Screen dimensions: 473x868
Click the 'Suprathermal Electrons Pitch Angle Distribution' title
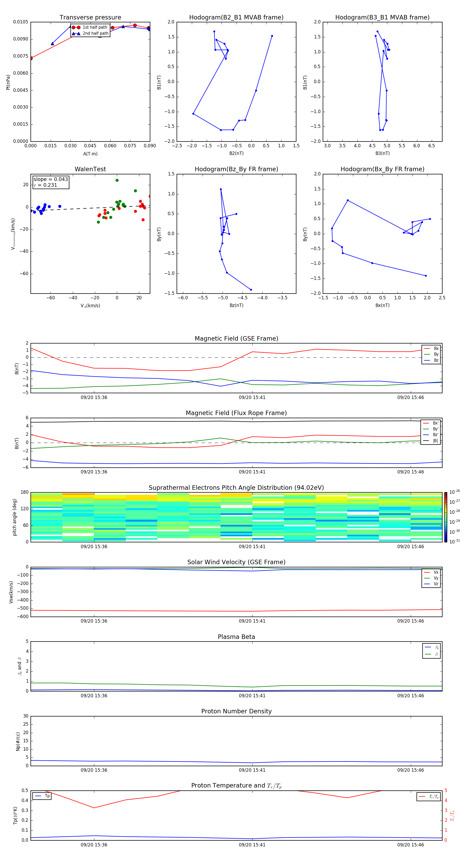[x=236, y=488]
